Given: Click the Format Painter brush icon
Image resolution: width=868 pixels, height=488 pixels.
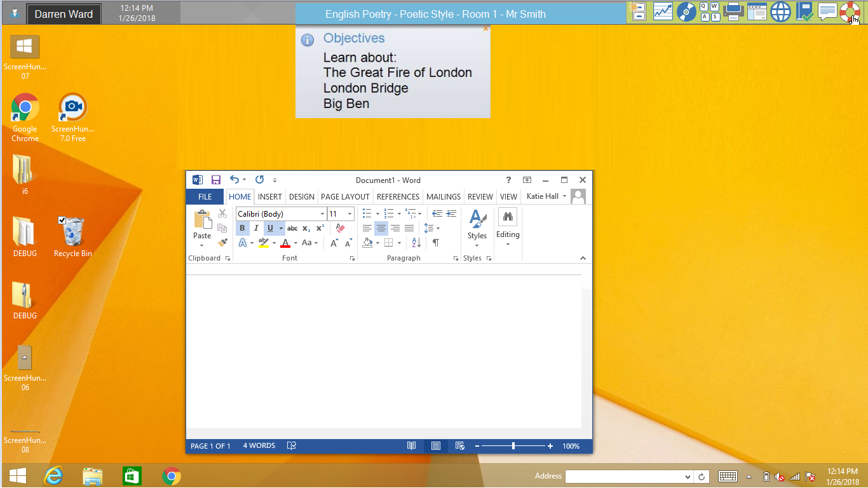Looking at the screenshot, I should [x=222, y=243].
